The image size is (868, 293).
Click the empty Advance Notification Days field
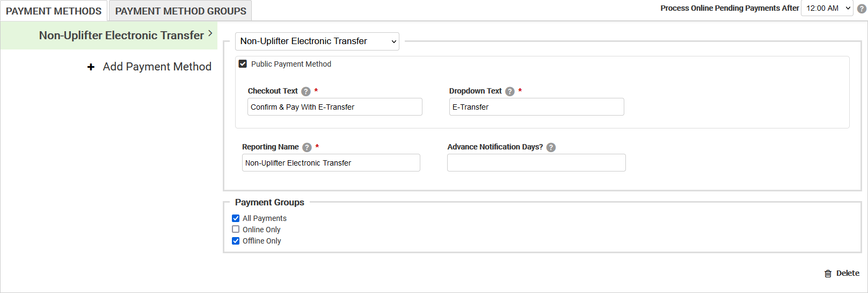tap(536, 163)
